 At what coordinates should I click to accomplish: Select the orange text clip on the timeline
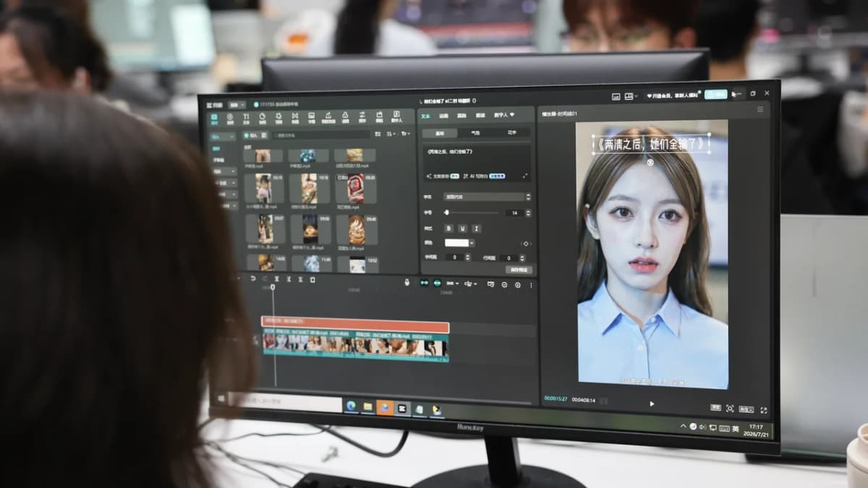pos(355,326)
